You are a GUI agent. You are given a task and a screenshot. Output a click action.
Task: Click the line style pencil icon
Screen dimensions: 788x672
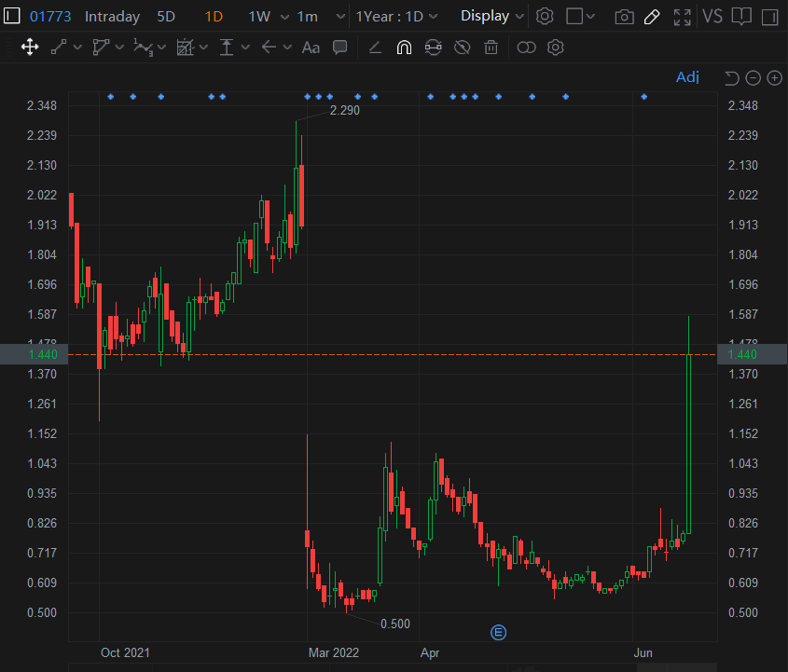[375, 48]
